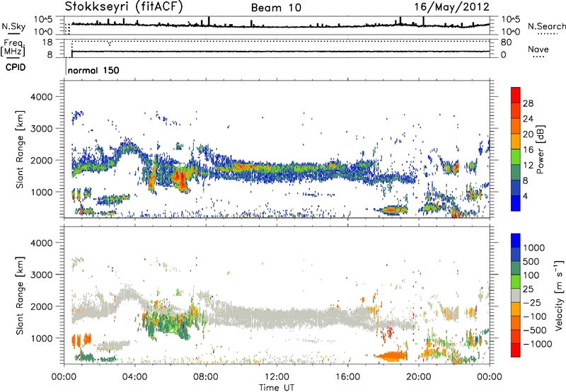Image resolution: width=566 pixels, height=392 pixels.
Task: Click the date "16/May/2012"
Action: (451, 7)
